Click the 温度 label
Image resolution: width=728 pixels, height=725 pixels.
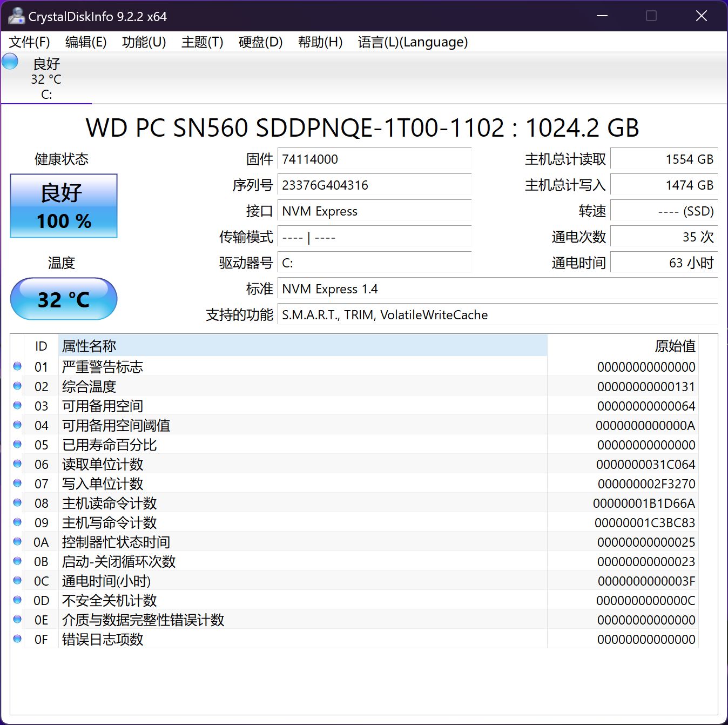[62, 263]
